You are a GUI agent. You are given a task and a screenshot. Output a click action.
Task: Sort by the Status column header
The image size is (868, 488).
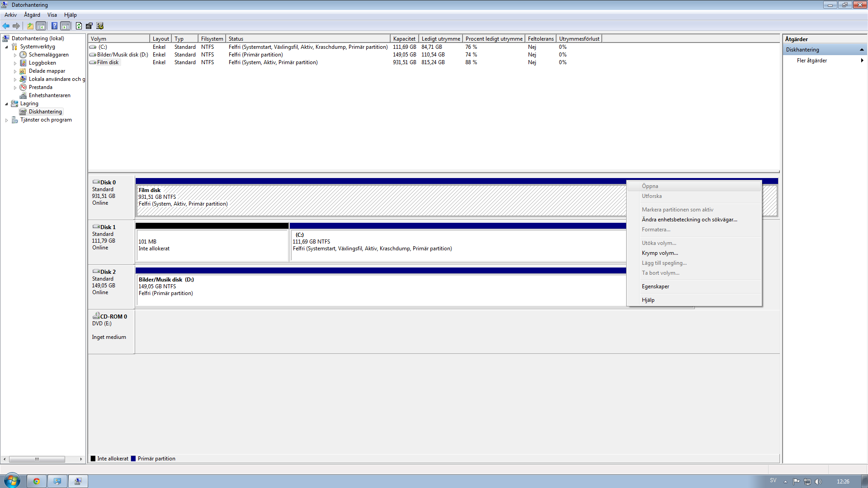pos(308,39)
